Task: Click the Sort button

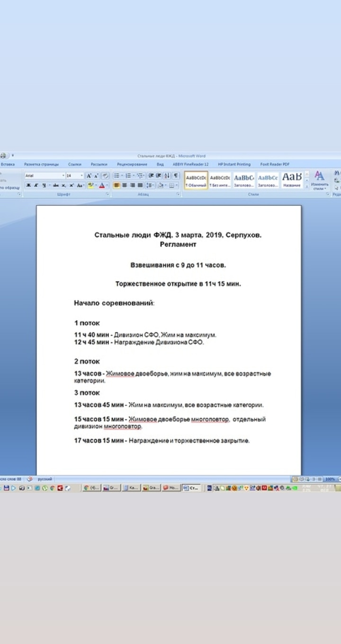Action: tap(167, 175)
